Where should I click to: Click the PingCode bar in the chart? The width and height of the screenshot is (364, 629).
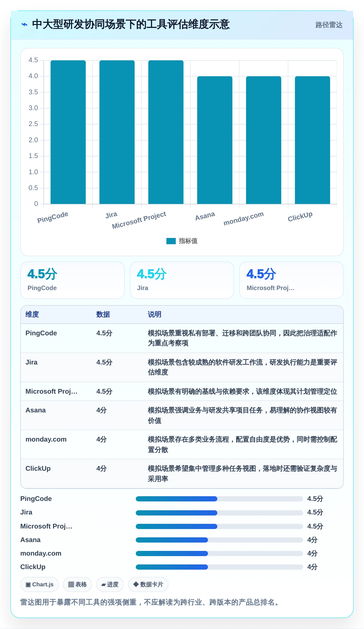[68, 132]
